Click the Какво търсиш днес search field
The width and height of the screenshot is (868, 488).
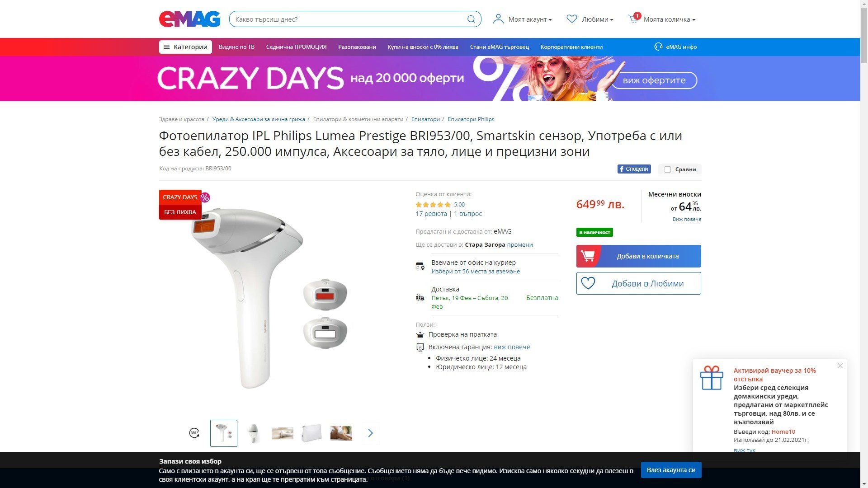coord(348,19)
